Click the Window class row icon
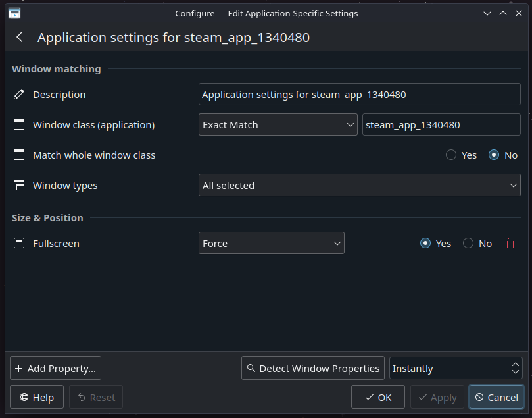 [x=19, y=125]
